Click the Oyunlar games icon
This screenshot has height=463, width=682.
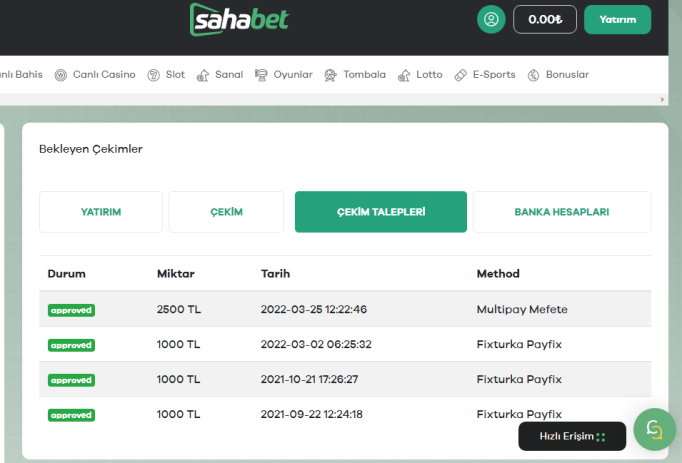pos(262,75)
